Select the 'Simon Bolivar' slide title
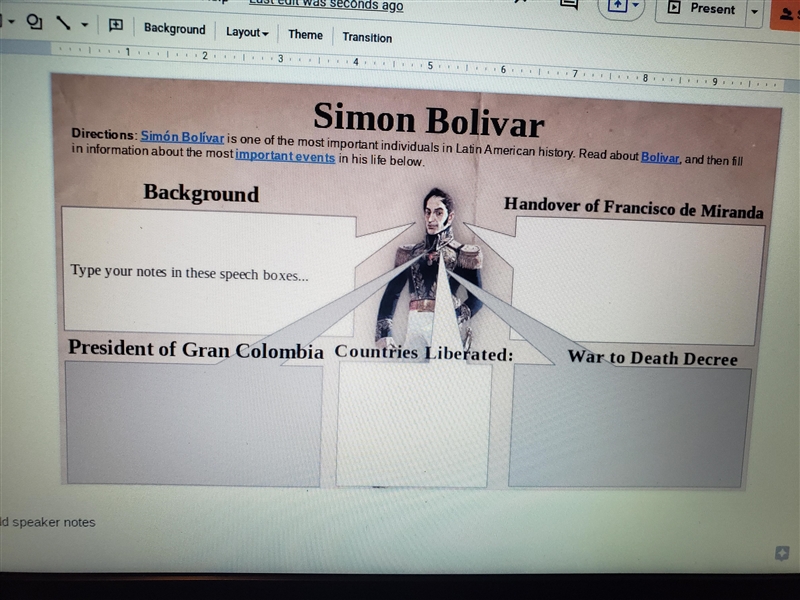The height and width of the screenshot is (600, 800). point(429,120)
